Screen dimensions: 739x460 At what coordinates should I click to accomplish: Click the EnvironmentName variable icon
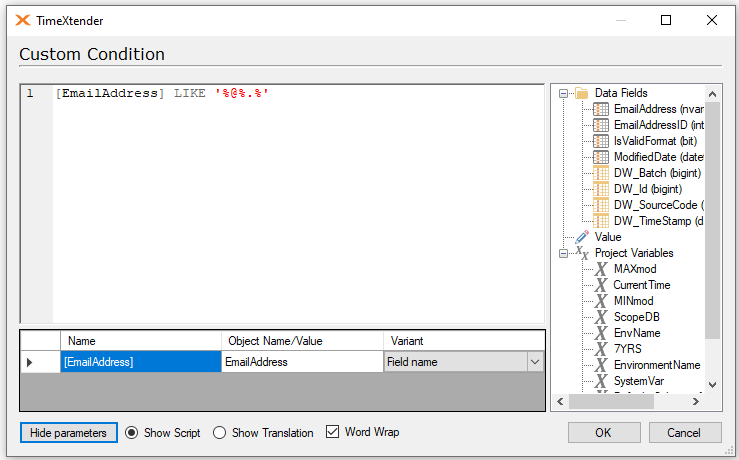point(600,365)
